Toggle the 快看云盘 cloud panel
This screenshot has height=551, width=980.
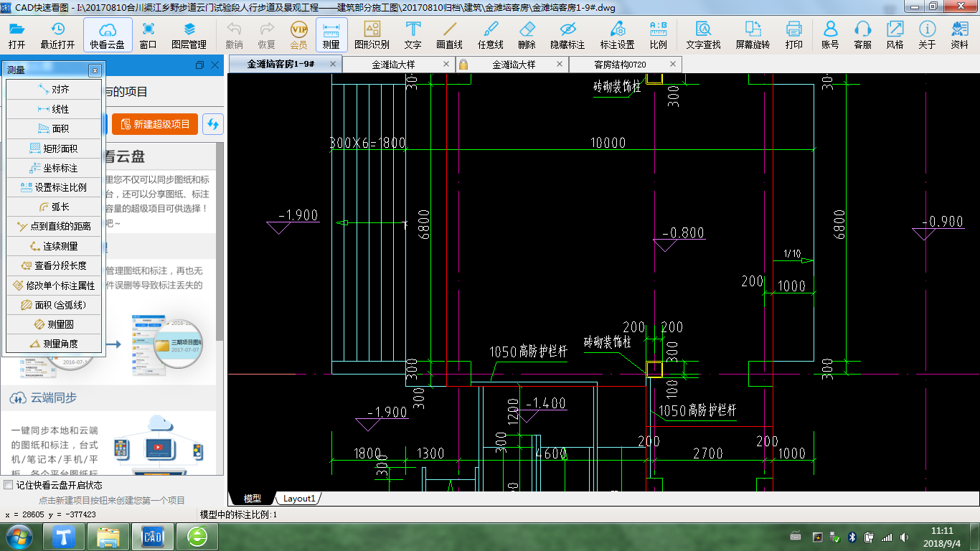coord(108,35)
